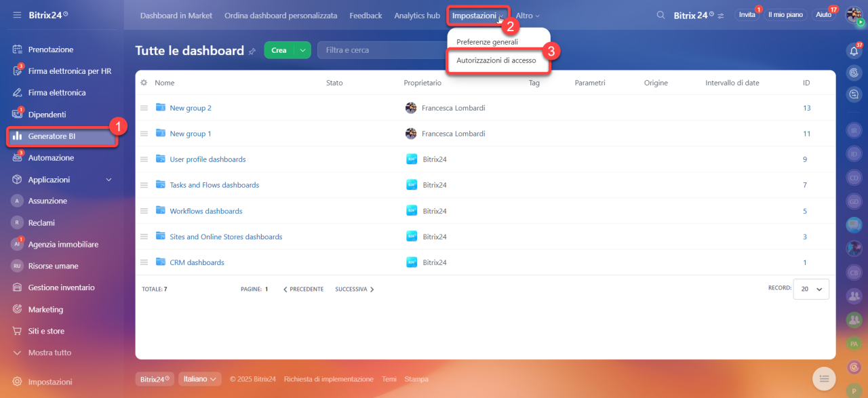868x398 pixels.
Task: Open Dashboard in Market tab
Action: click(176, 16)
